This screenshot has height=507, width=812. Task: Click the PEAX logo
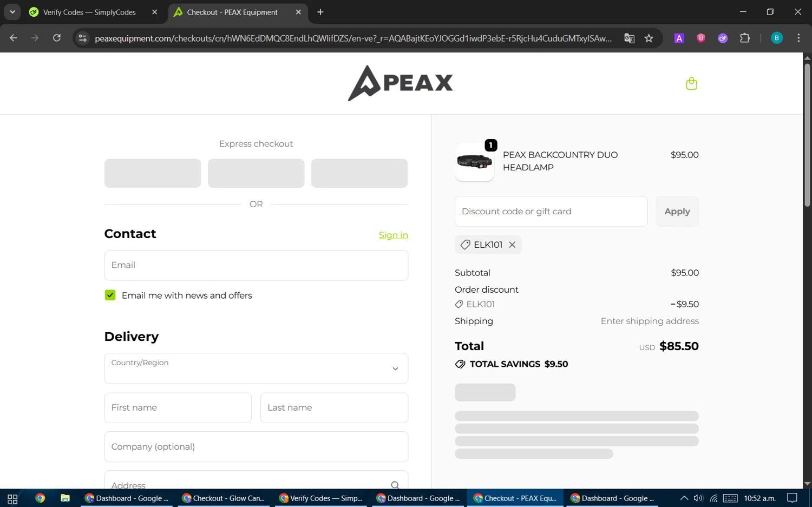tap(401, 83)
